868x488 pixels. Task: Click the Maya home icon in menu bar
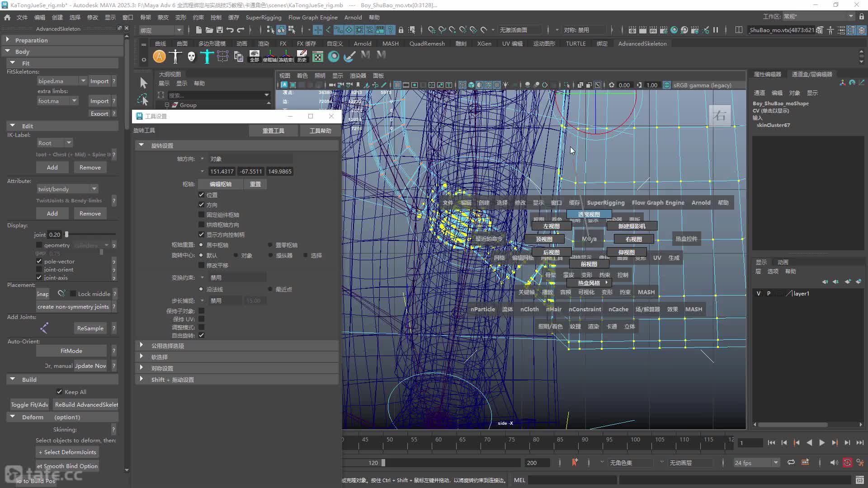[x=7, y=17]
